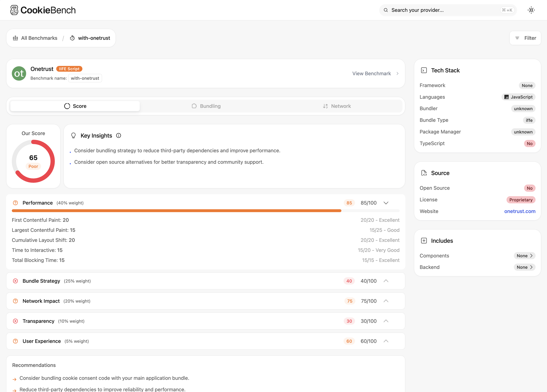Focus the Search your provider field
547x392 pixels.
tap(448, 10)
